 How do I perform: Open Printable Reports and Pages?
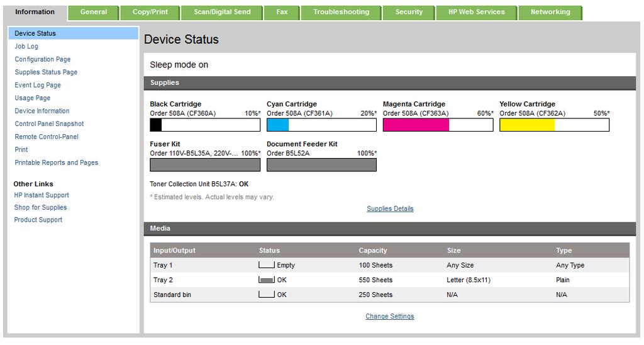[x=56, y=162]
